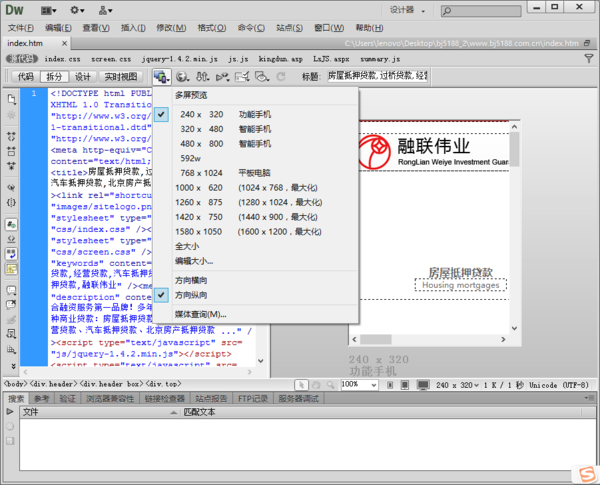
Task: Click the Preview in Browser globe icon
Action: (183, 77)
